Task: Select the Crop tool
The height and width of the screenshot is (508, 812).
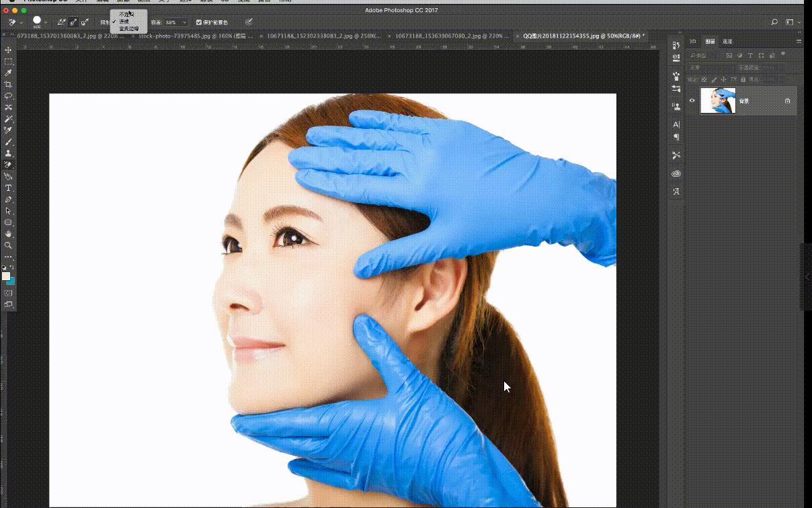Action: [9, 85]
